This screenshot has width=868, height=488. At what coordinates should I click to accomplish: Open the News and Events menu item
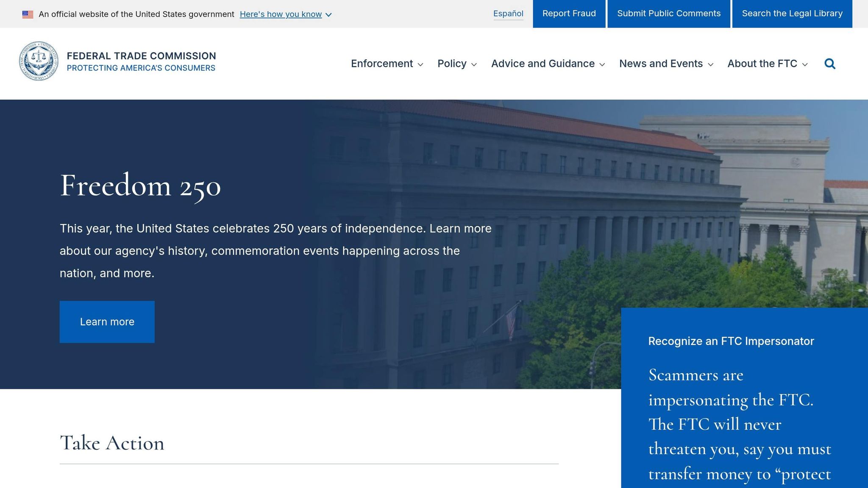661,64
